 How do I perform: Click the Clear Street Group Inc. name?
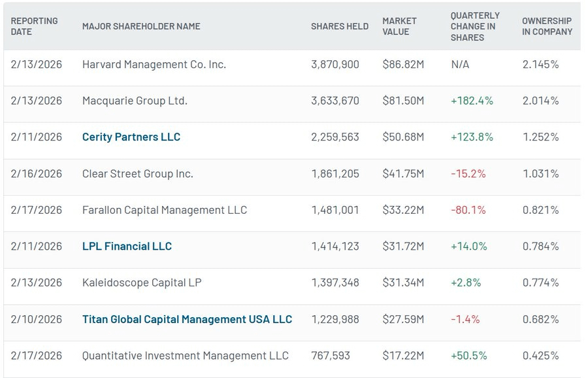[137, 174]
